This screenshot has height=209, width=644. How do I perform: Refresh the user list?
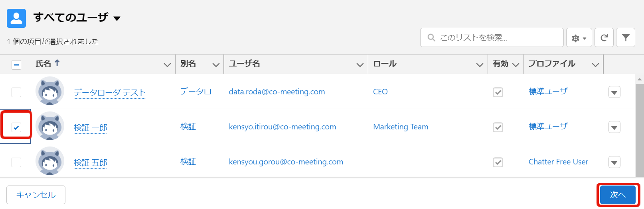[x=604, y=38]
